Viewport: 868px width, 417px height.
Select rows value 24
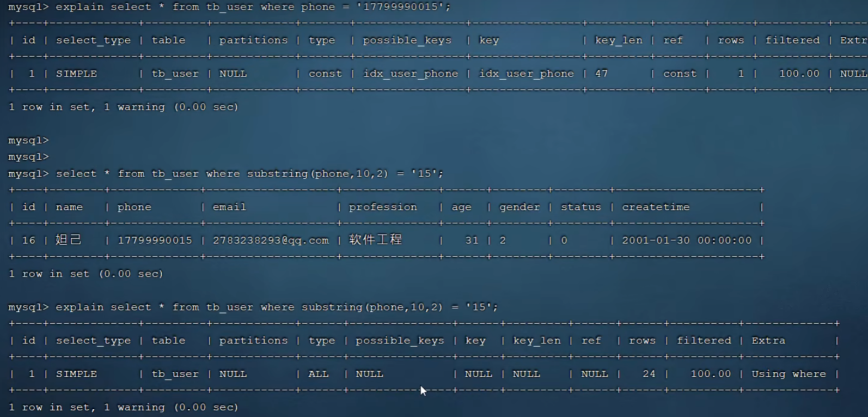649,374
